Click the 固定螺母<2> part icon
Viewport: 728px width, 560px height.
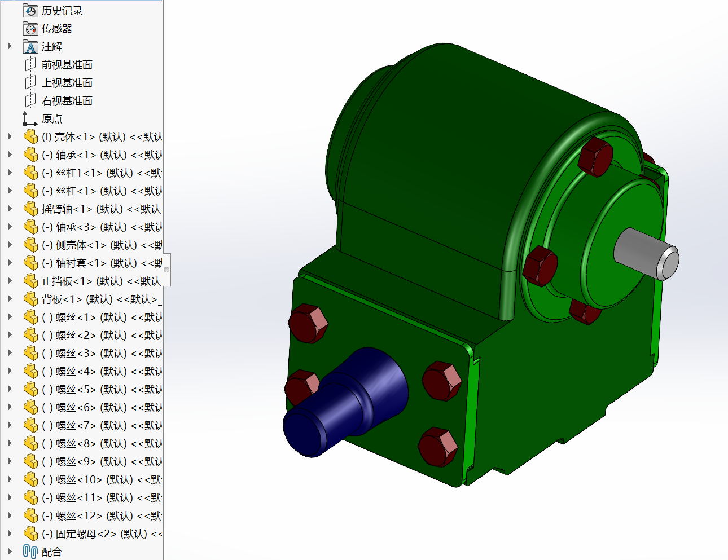pyautogui.click(x=30, y=534)
